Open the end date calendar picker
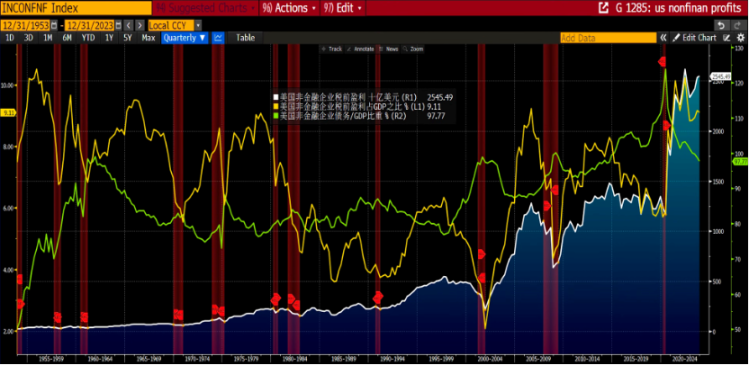This screenshot has width=749, height=365. [118, 25]
